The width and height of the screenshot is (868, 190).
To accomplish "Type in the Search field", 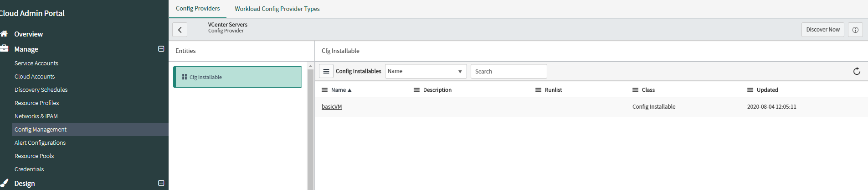I will click(x=508, y=71).
